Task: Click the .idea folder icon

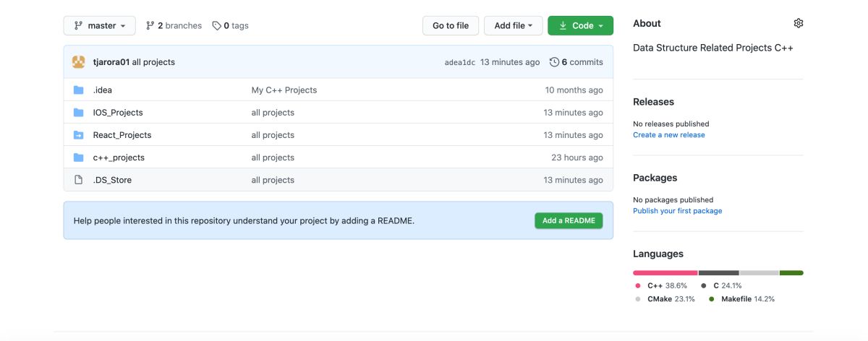Action: pos(79,90)
